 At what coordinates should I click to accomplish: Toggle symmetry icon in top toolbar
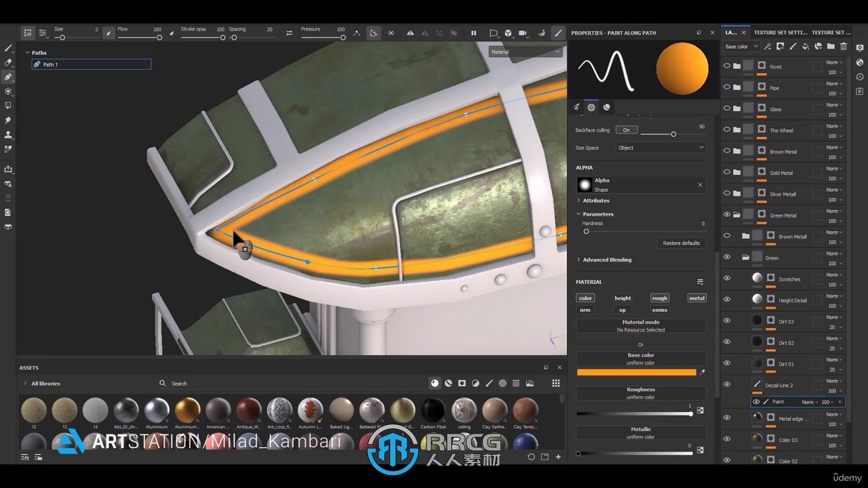click(x=410, y=33)
